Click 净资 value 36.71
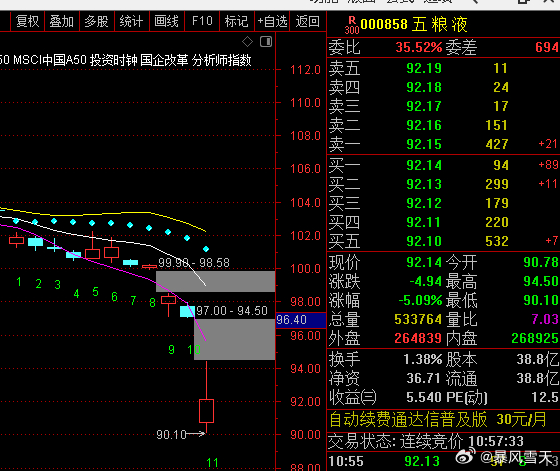Image resolution: width=560 pixels, height=471 pixels. pyautogui.click(x=423, y=378)
